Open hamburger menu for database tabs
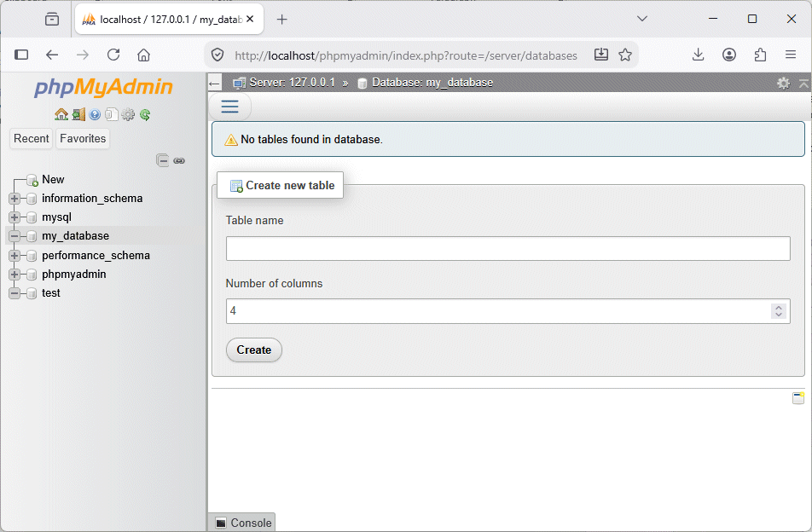Viewport: 812px width, 532px height. [x=230, y=107]
